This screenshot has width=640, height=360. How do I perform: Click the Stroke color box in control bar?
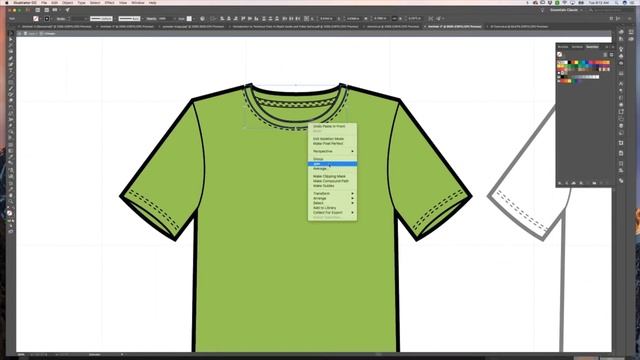(47, 19)
